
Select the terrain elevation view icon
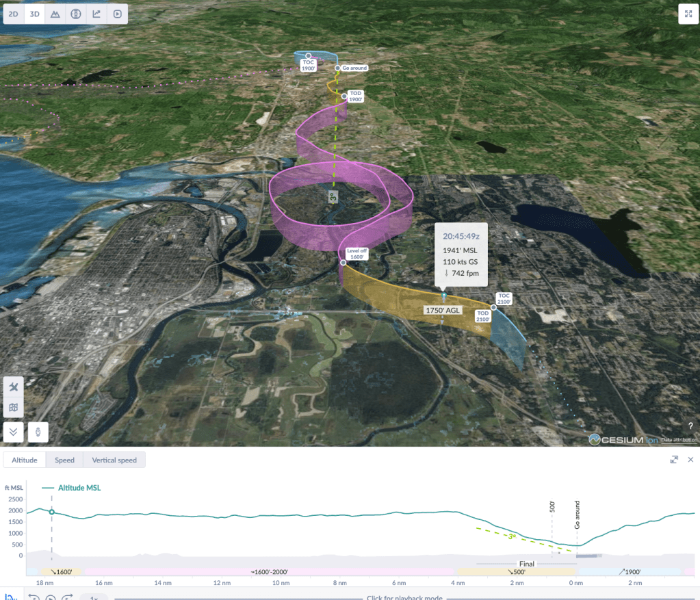pyautogui.click(x=55, y=14)
